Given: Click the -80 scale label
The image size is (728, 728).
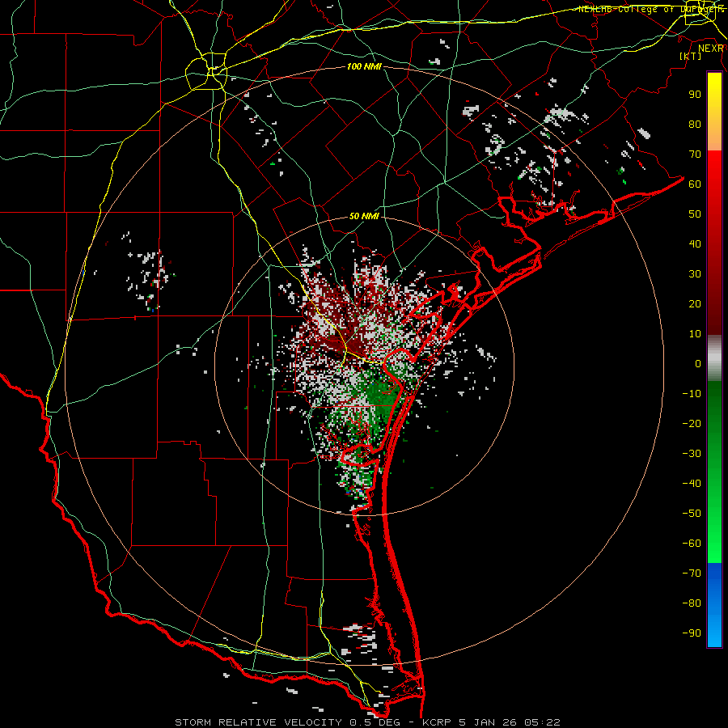Looking at the screenshot, I should (x=692, y=603).
